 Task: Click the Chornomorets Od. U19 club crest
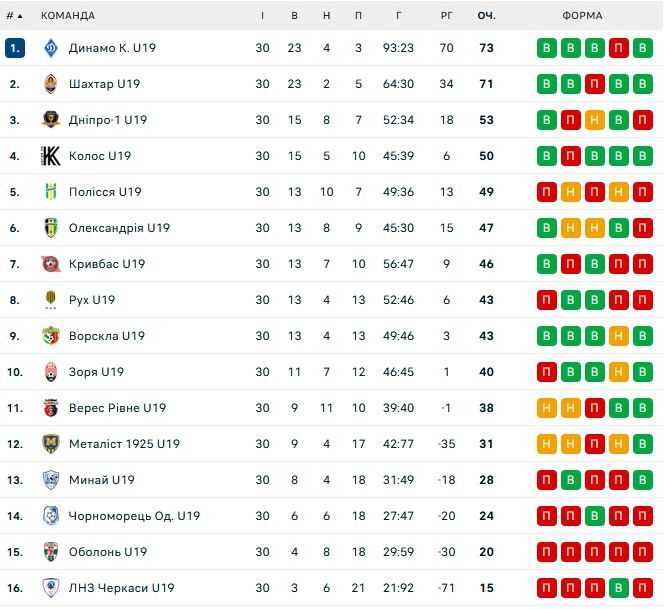[x=51, y=516]
